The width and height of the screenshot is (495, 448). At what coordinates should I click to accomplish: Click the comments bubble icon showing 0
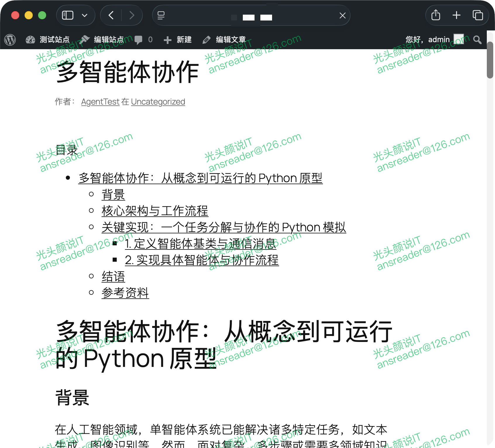coord(139,39)
